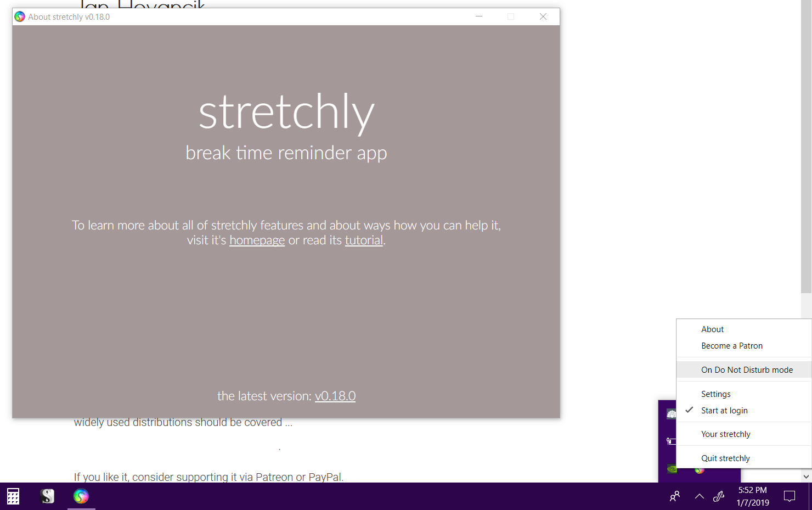This screenshot has width=812, height=510.
Task: Open the homepage link in About window
Action: click(x=257, y=240)
